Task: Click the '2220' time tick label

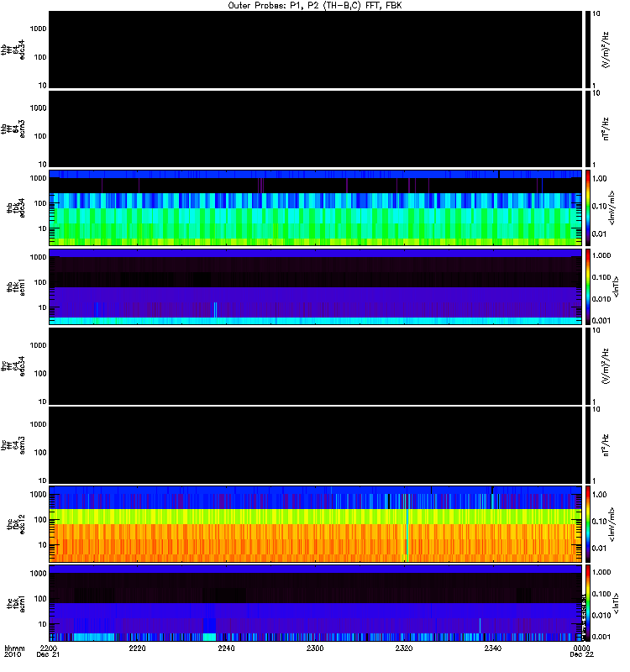Action: click(x=137, y=648)
